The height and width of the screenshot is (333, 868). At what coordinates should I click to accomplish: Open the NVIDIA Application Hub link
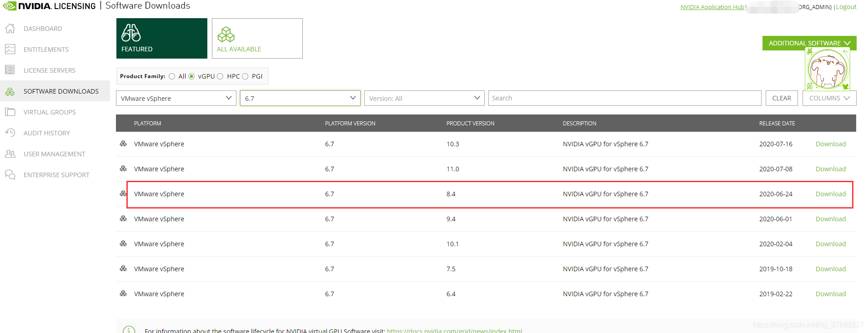click(712, 7)
